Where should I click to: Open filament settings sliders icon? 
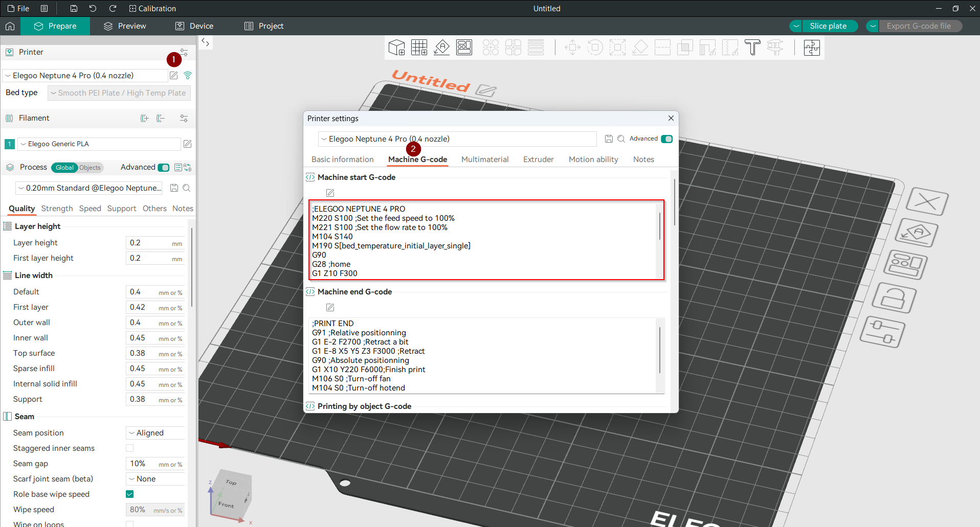pyautogui.click(x=184, y=118)
